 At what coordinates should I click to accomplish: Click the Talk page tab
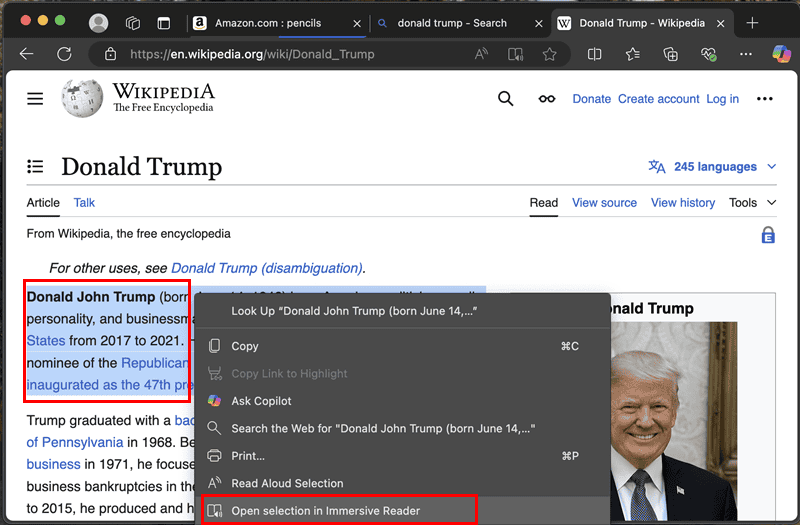tap(84, 202)
